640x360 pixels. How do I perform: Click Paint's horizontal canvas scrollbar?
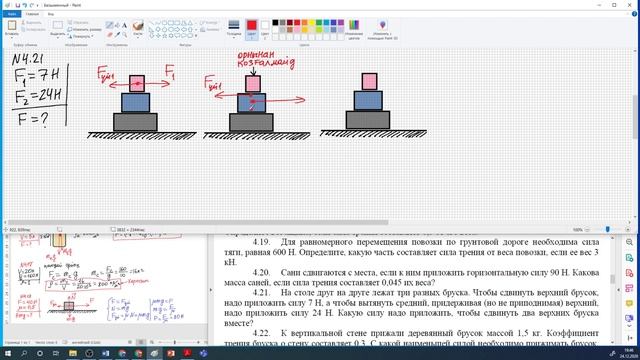click(198, 222)
